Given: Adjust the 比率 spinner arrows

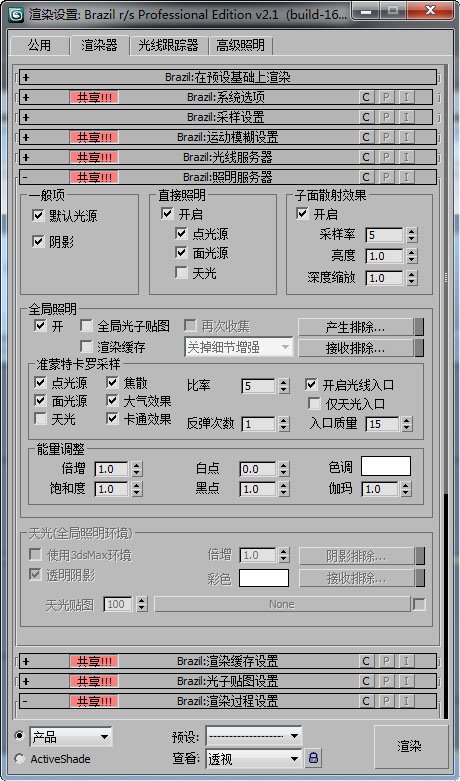Looking at the screenshot, I should pyautogui.click(x=283, y=386).
